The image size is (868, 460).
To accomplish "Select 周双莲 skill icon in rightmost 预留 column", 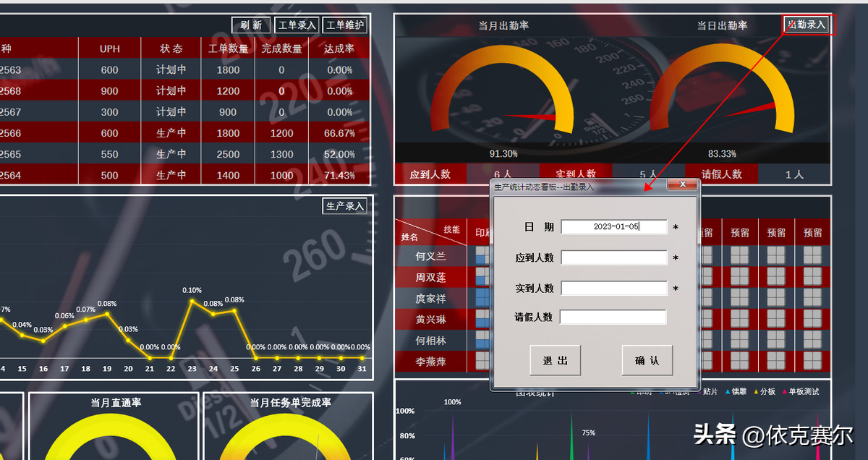I will coord(812,276).
